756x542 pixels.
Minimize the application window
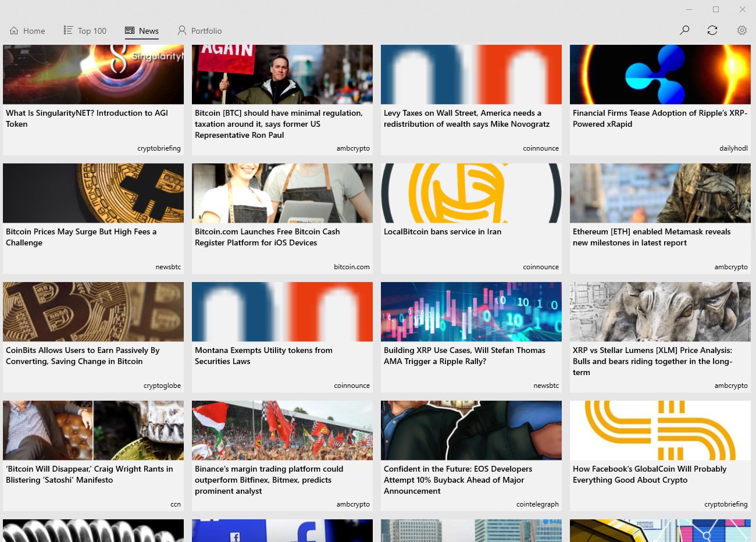(x=689, y=9)
